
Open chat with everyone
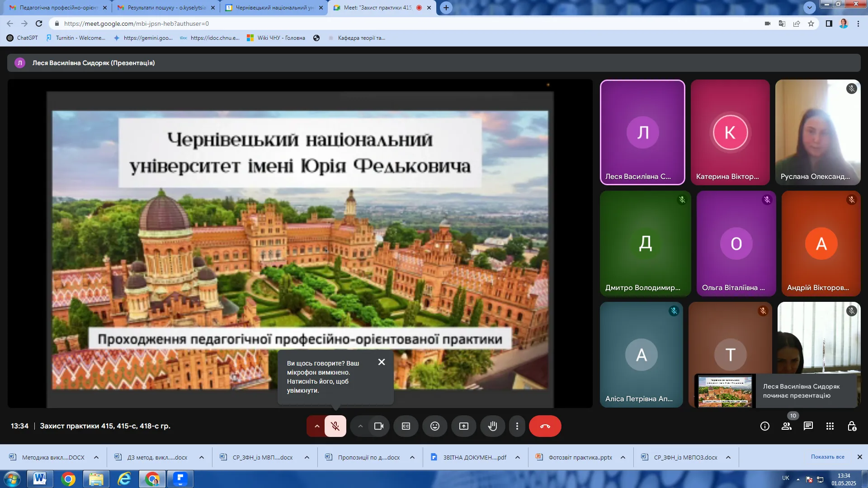808,426
